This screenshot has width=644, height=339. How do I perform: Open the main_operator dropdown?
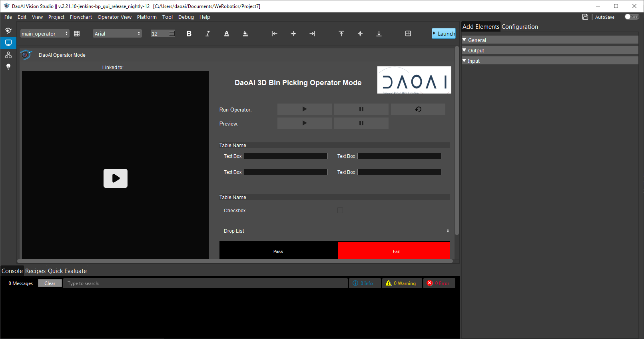[x=45, y=34]
